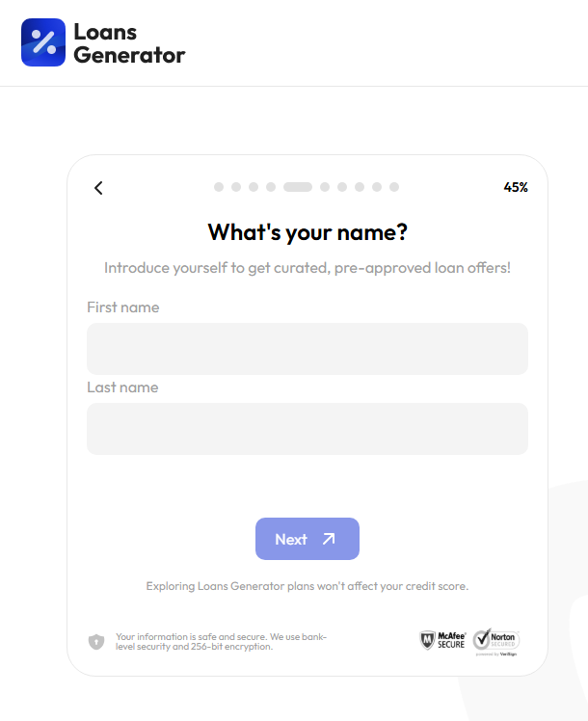Click the Norton Secured badge
588x721 pixels.
pos(496,641)
